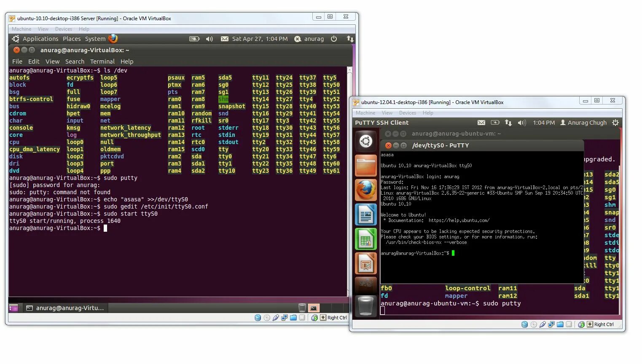Screen dimensions: 642x364
Task: Click shared folders indicator in ubuntu-12.04.1 status bar
Action: (x=560, y=324)
